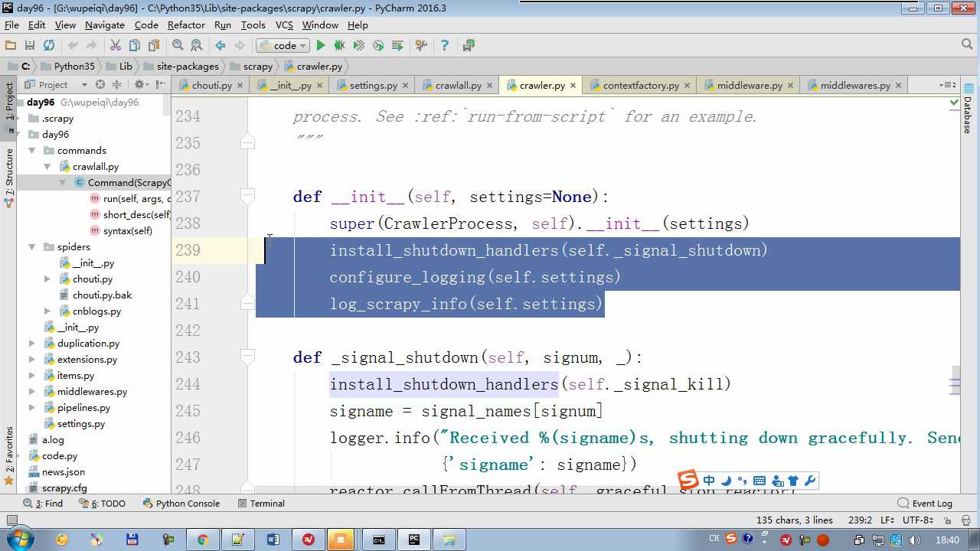Image resolution: width=980 pixels, height=551 pixels.
Task: Open the Navigate menu
Action: [105, 24]
